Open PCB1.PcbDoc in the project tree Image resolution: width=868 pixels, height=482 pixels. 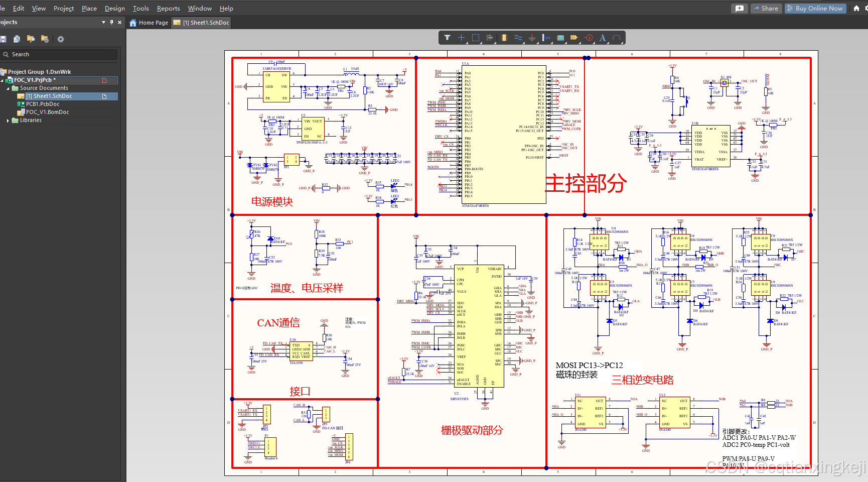click(x=43, y=104)
